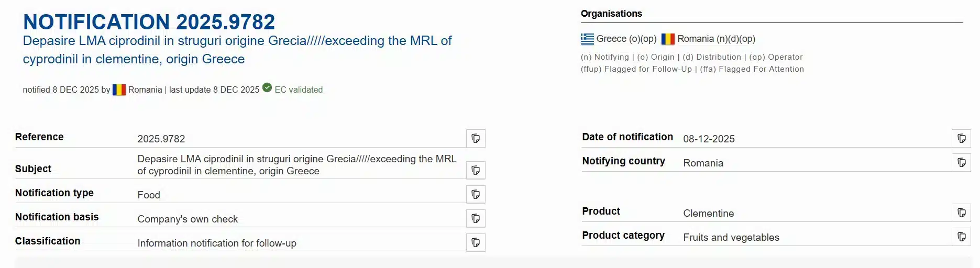Viewport: 980px width, 268px height.
Task: Copy the Classification field value
Action: point(476,242)
